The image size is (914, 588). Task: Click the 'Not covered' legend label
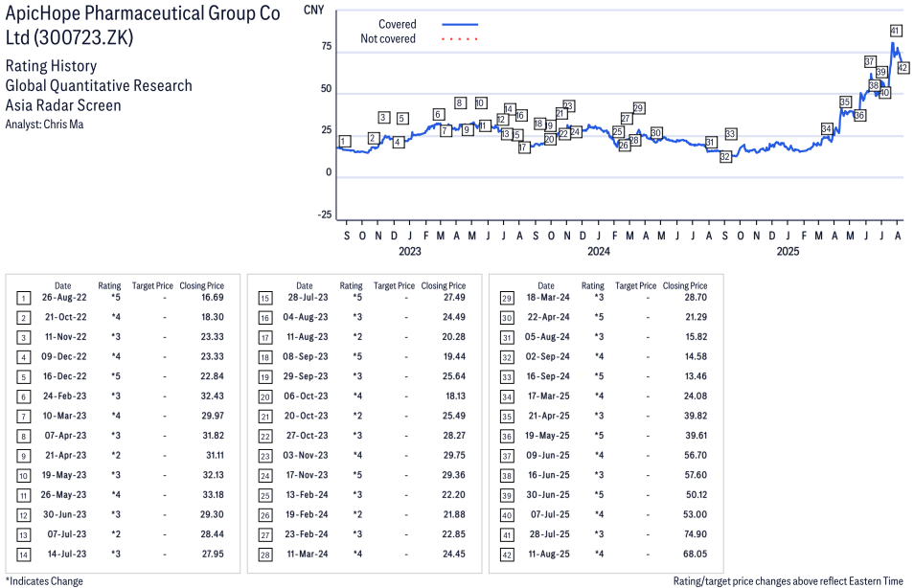pyautogui.click(x=388, y=39)
